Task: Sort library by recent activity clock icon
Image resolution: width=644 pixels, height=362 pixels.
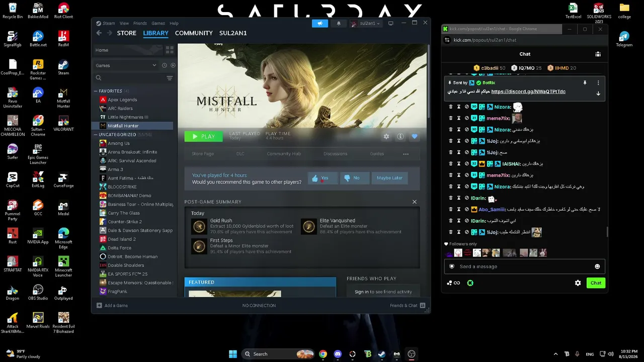Action: pos(164,65)
